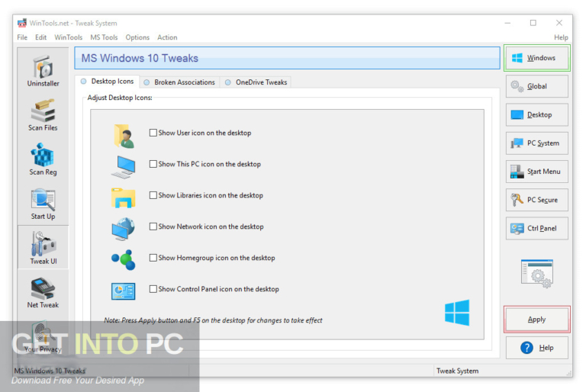Open the Scan Reg tool
The height and width of the screenshot is (392, 586).
tap(43, 159)
